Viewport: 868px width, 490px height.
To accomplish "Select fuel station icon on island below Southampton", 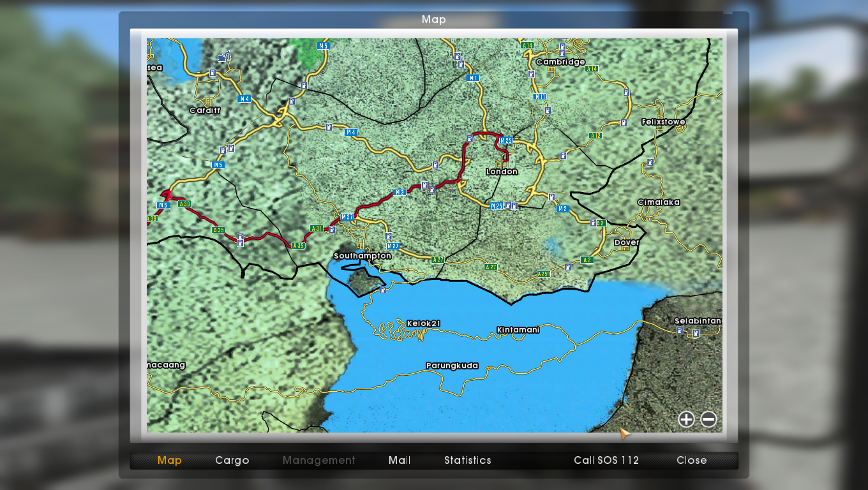I will tap(382, 290).
